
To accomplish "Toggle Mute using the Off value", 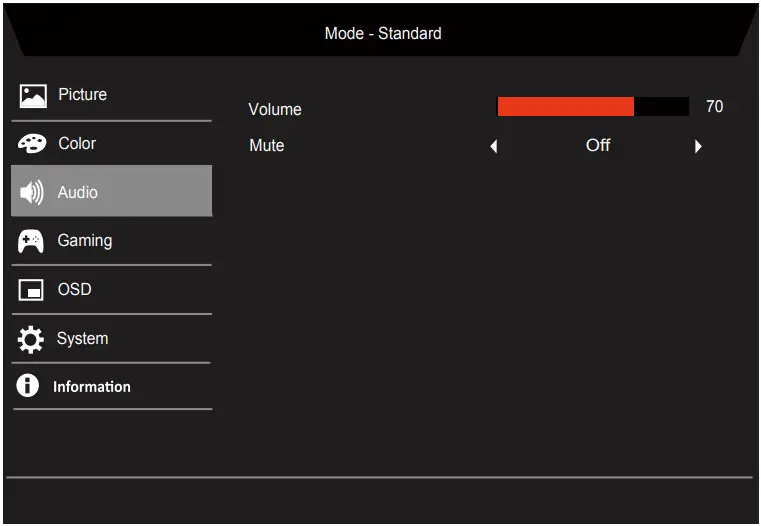I will pyautogui.click(x=598, y=146).
